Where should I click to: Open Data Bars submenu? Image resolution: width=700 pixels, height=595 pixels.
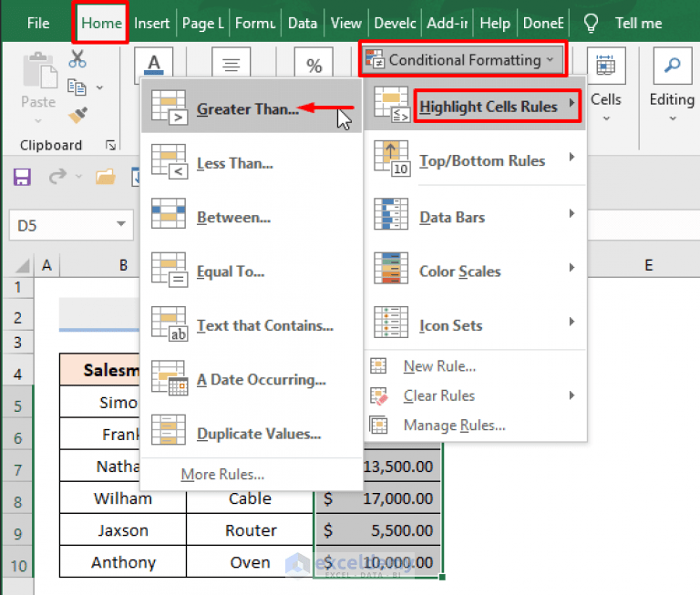tap(475, 216)
